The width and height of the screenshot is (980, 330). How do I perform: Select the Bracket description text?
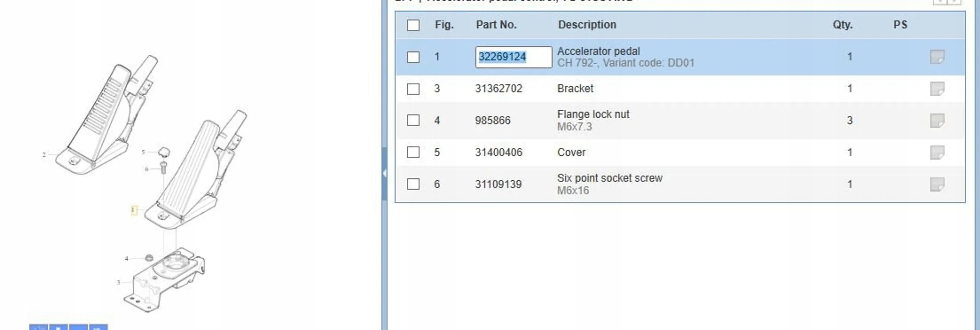pos(575,89)
